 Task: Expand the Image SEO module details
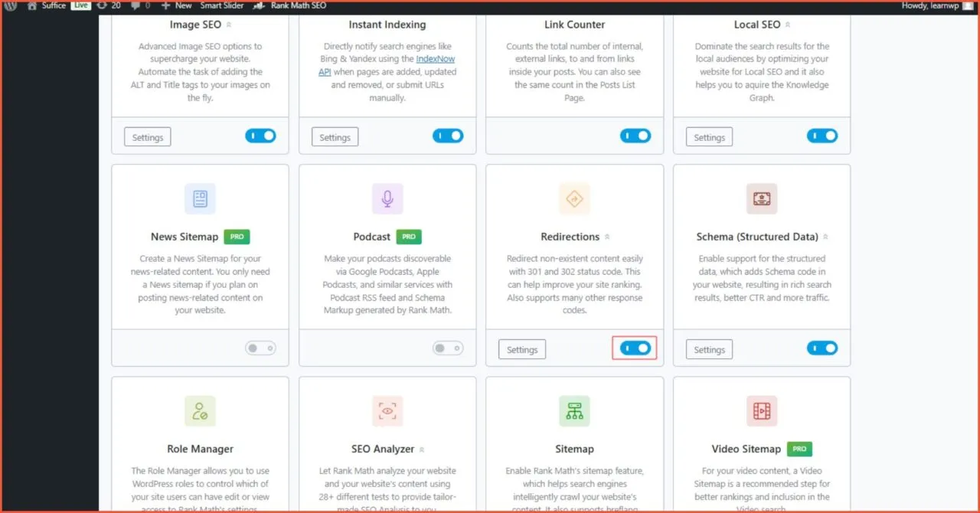(x=228, y=25)
